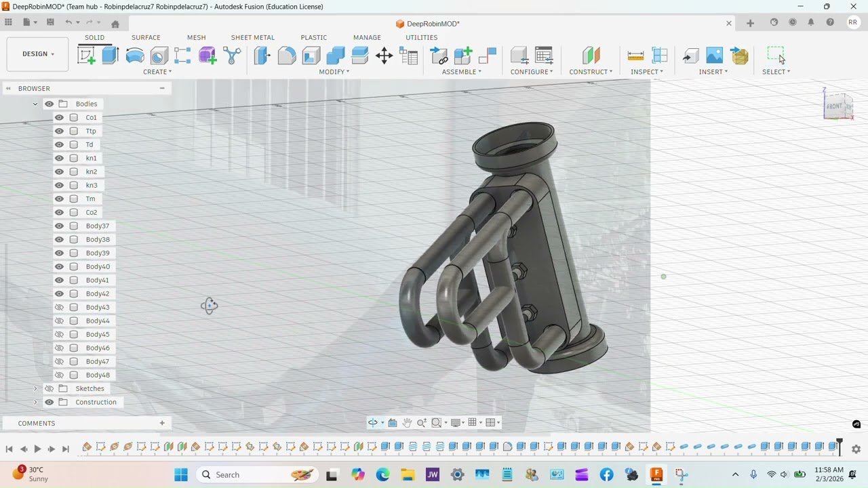The height and width of the screenshot is (488, 868).
Task: Switch to the SHEET METAL tab
Action: point(253,37)
